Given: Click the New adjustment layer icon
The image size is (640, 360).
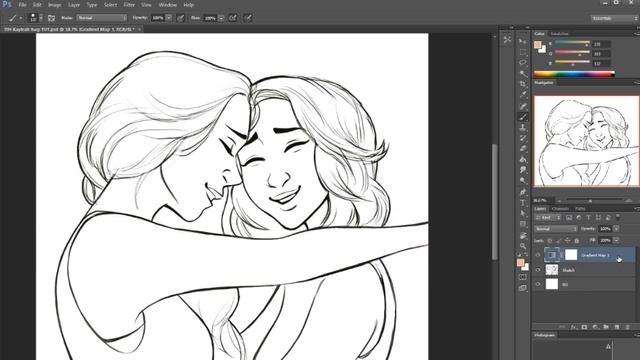Looking at the screenshot, I should pyautogui.click(x=596, y=327).
